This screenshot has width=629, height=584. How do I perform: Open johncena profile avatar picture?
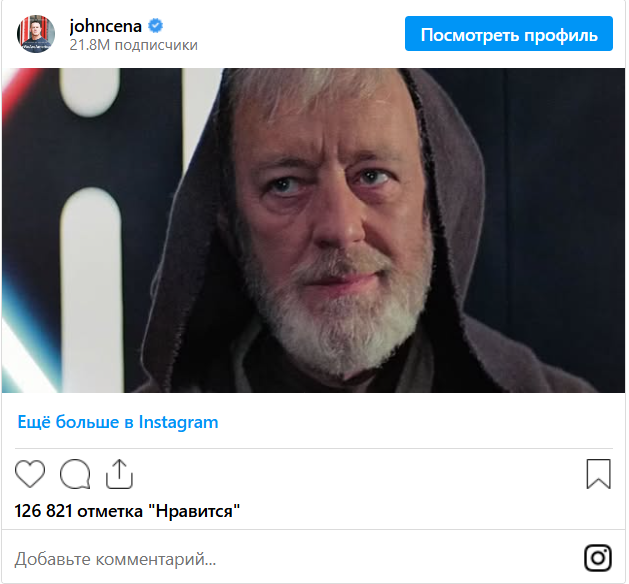coord(36,34)
